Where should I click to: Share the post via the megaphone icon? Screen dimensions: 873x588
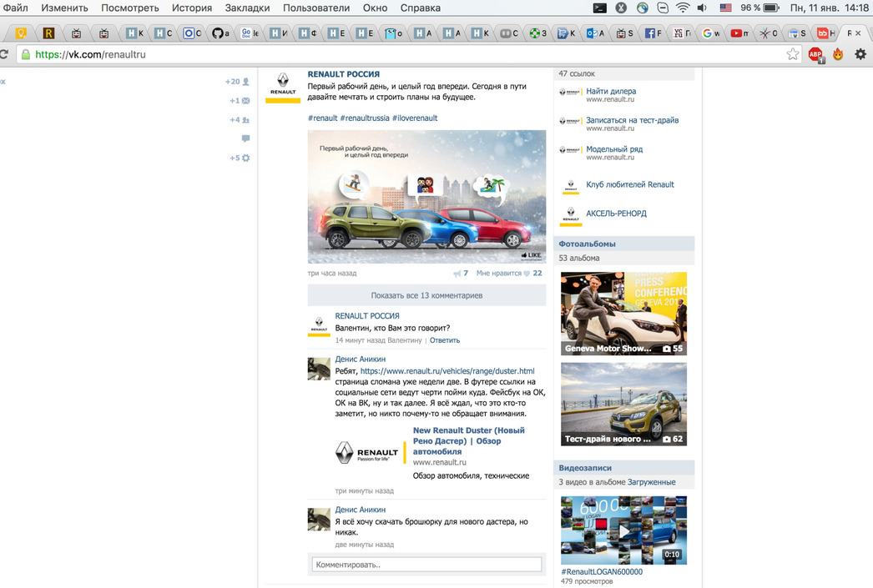click(457, 274)
